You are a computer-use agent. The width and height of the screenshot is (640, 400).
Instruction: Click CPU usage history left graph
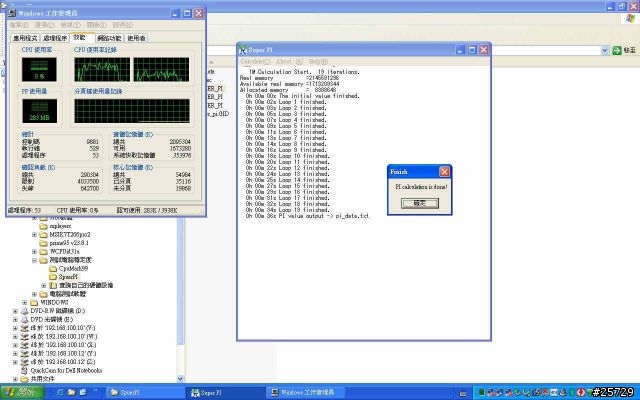pyautogui.click(x=102, y=69)
